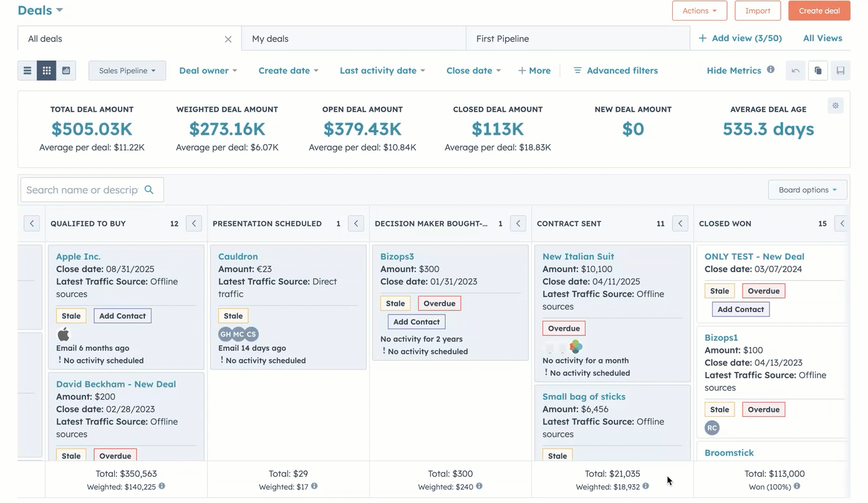Screen dimensions: 868x503
Task: Click the Overdue tag on Bizops3
Action: click(x=440, y=303)
